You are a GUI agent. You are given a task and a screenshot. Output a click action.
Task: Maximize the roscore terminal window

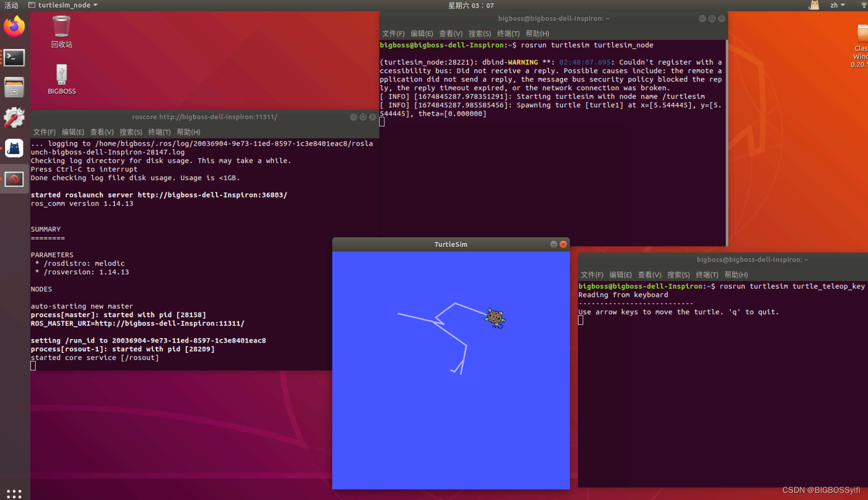[x=363, y=117]
